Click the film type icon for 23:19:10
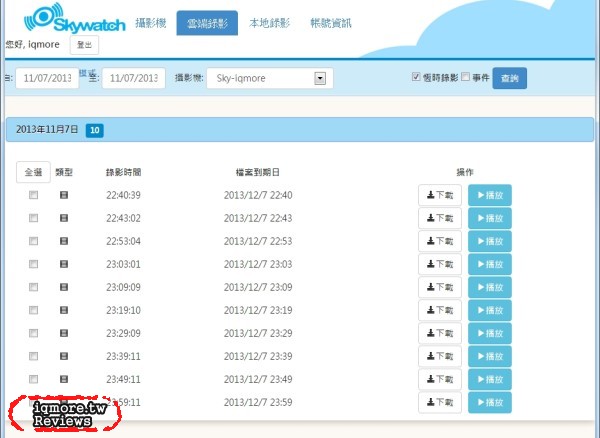The image size is (600, 438). click(64, 310)
